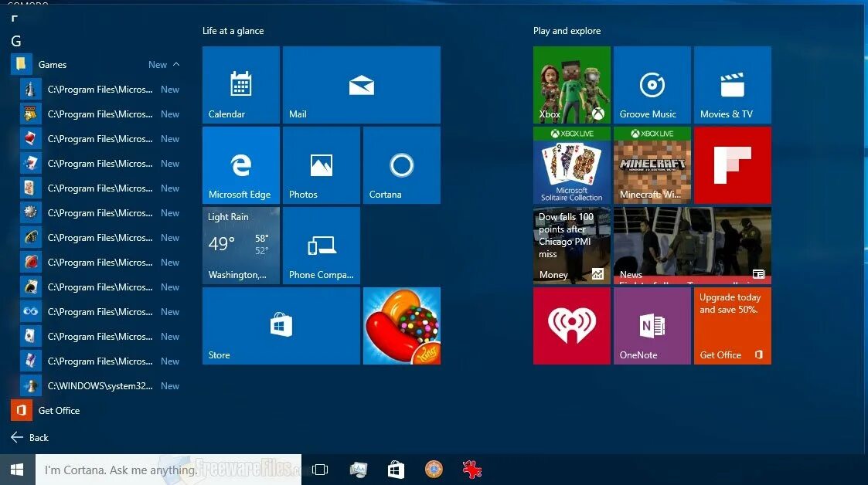The height and width of the screenshot is (485, 868).
Task: Click the letter G index header
Action: [x=16, y=41]
